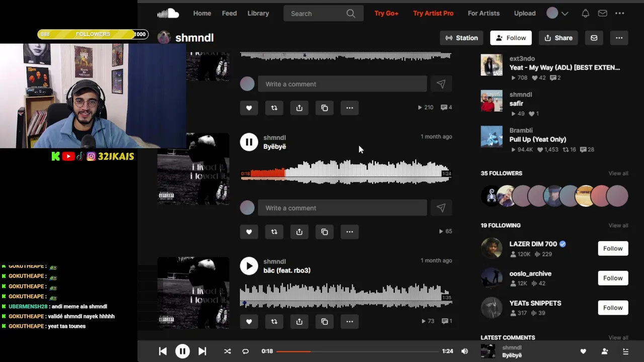Screen dimensions: 644x362
Task: Click the search magnifier icon
Action: pos(351,14)
